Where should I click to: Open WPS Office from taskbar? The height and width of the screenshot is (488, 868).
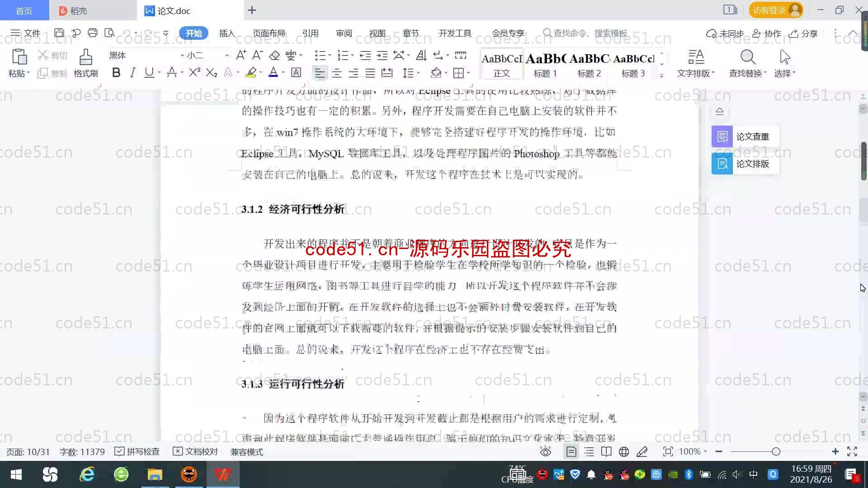tap(223, 474)
